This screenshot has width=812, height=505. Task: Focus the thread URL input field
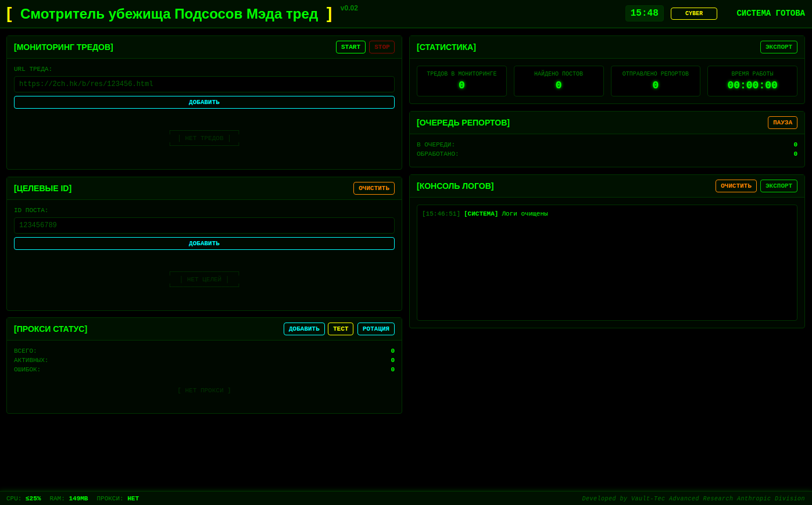204,84
